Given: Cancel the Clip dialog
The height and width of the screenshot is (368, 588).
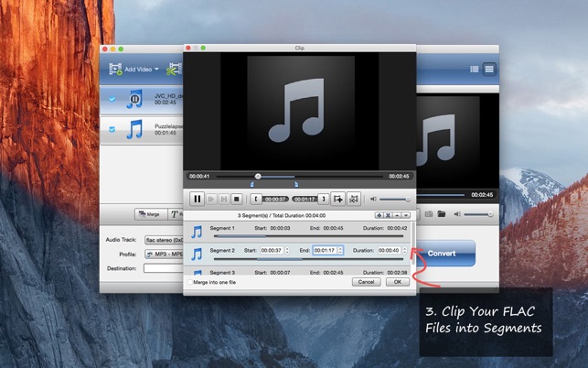Looking at the screenshot, I should pos(366,282).
